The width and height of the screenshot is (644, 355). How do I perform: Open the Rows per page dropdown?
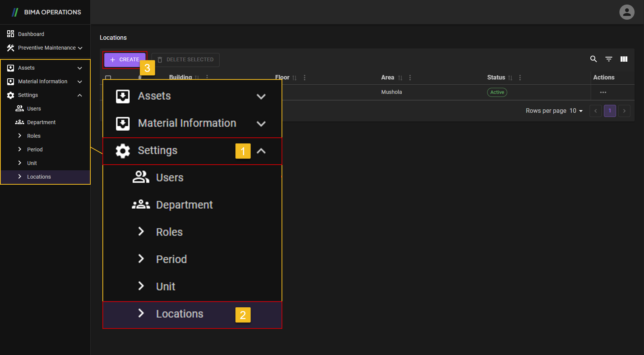coord(576,111)
